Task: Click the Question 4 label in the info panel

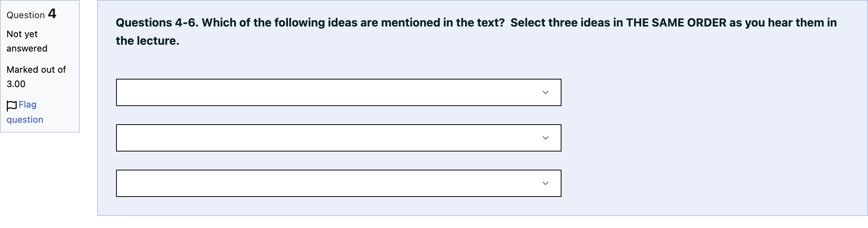Action: pyautogui.click(x=31, y=14)
